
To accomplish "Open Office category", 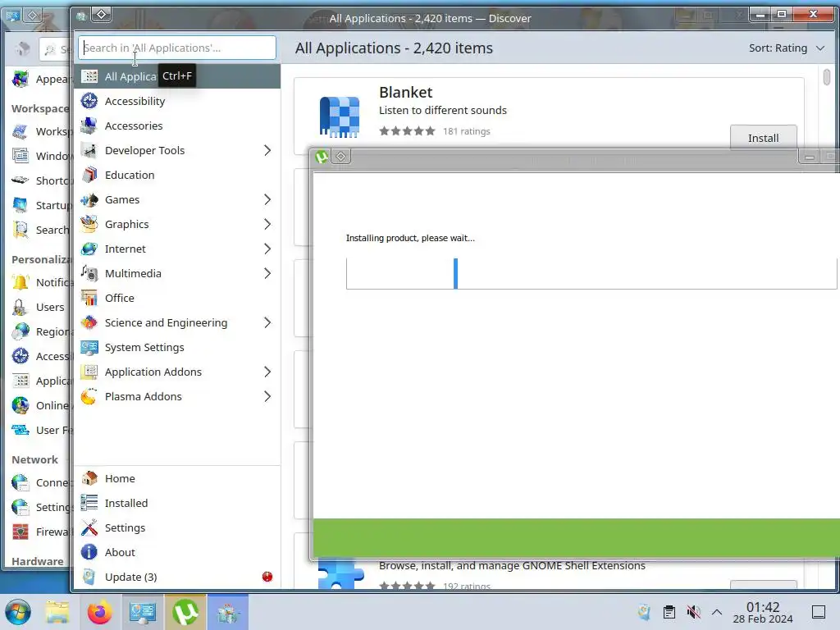I will tap(177, 299).
